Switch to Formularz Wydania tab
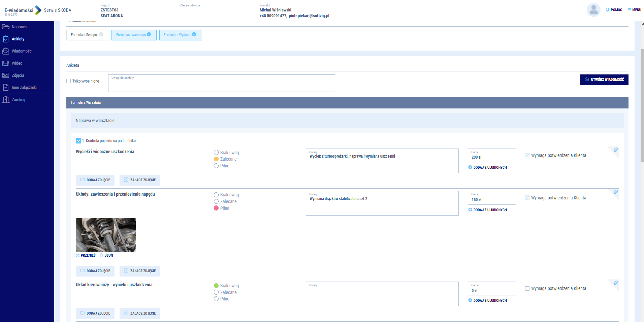 pyautogui.click(x=180, y=35)
